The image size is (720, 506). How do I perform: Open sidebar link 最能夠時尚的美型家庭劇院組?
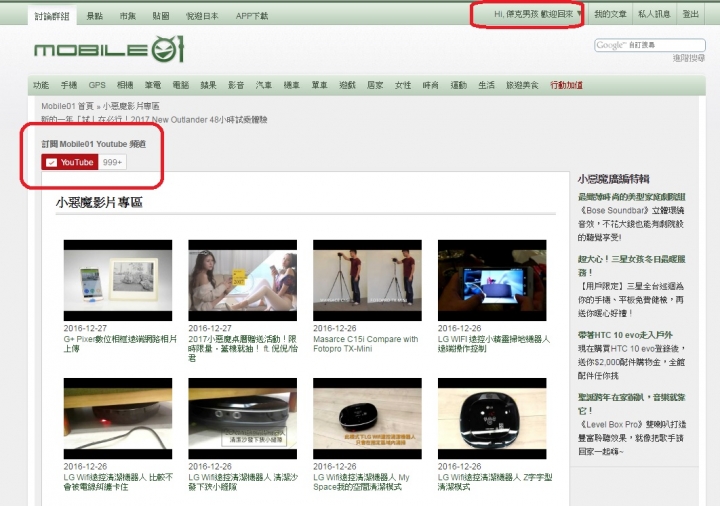coord(631,197)
